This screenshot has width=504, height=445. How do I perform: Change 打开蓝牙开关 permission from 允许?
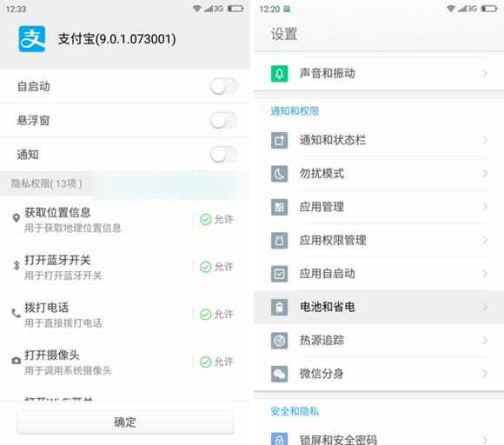(x=216, y=267)
